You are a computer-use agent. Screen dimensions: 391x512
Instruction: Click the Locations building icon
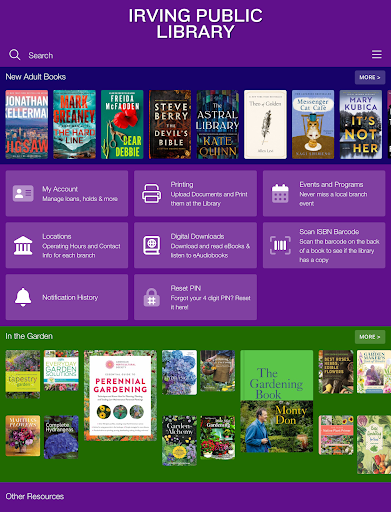pos(23,245)
